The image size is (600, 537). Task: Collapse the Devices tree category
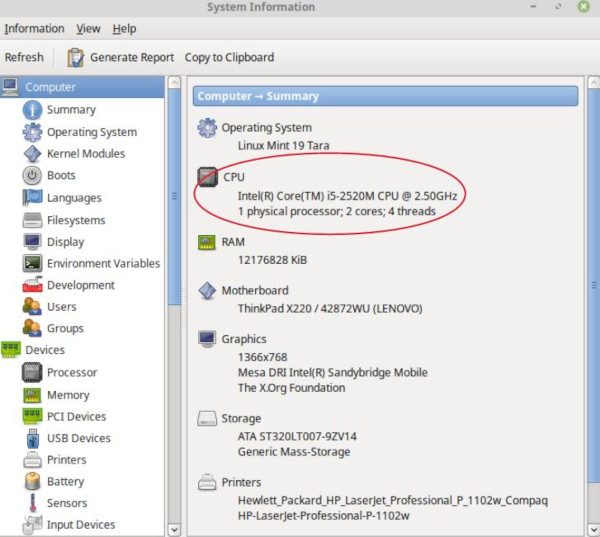11,350
